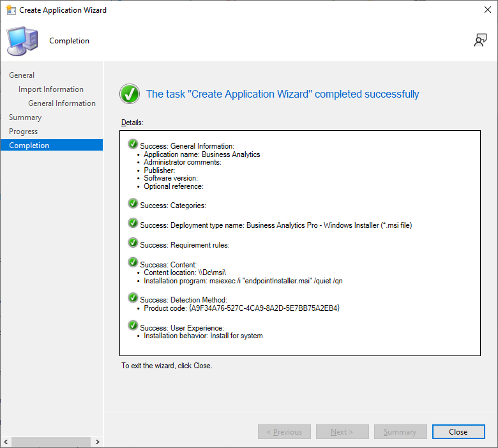Click 'Installation behavior: Install for system'

tap(203, 336)
